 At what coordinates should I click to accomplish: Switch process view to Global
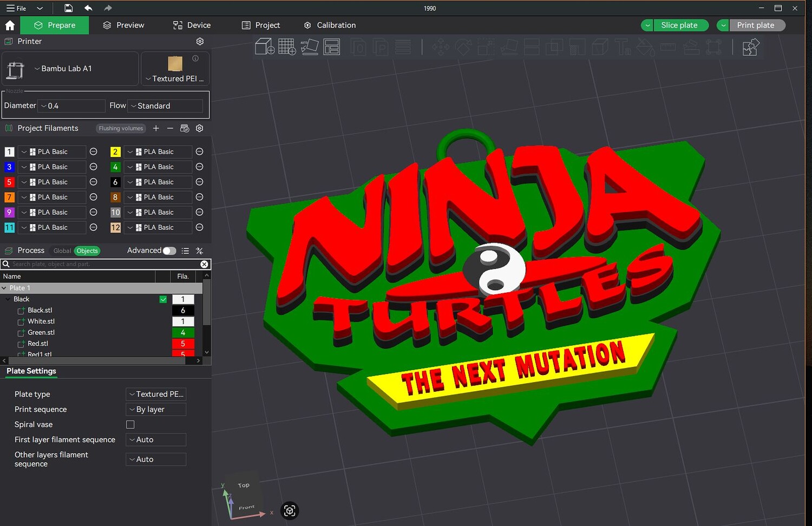click(x=62, y=251)
